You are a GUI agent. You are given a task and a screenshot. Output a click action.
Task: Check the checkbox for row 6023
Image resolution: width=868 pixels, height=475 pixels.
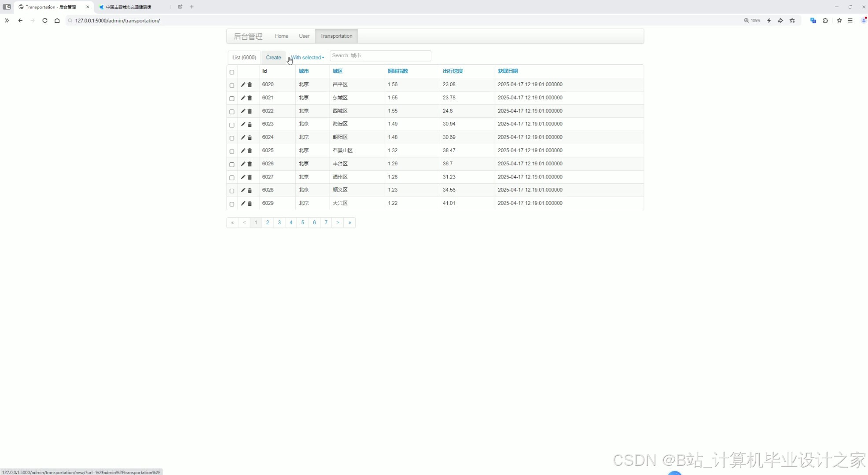pyautogui.click(x=232, y=125)
